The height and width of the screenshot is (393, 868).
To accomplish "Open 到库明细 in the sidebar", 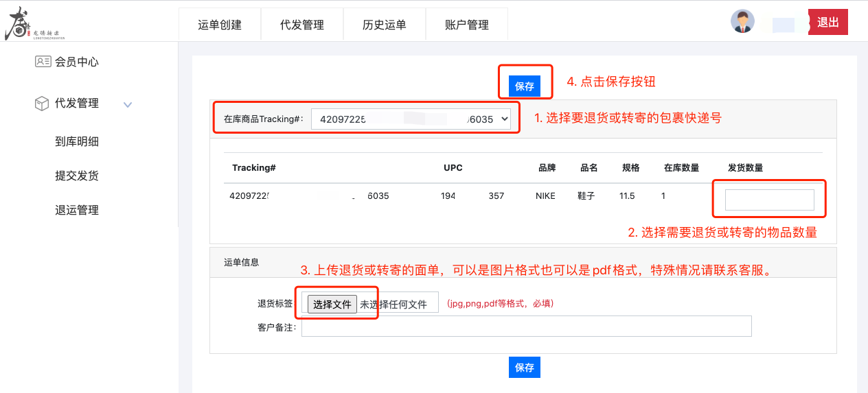I will [77, 142].
